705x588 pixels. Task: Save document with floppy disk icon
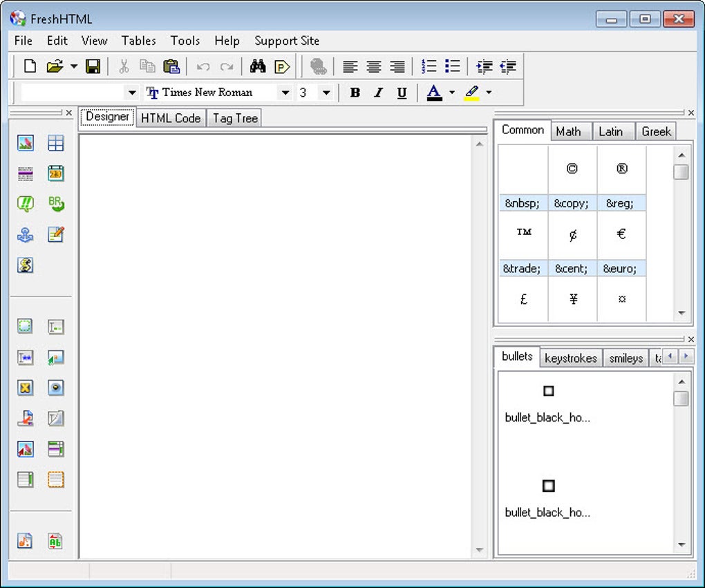pyautogui.click(x=93, y=66)
